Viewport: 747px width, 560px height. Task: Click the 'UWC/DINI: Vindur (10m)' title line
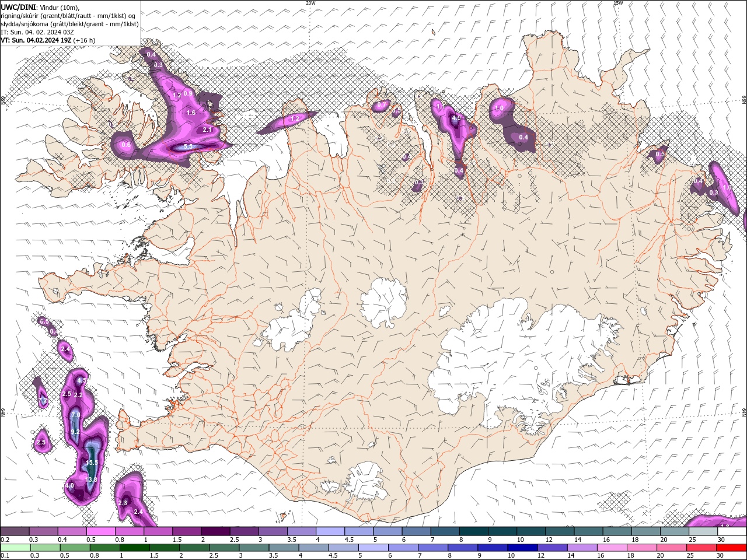click(40, 6)
